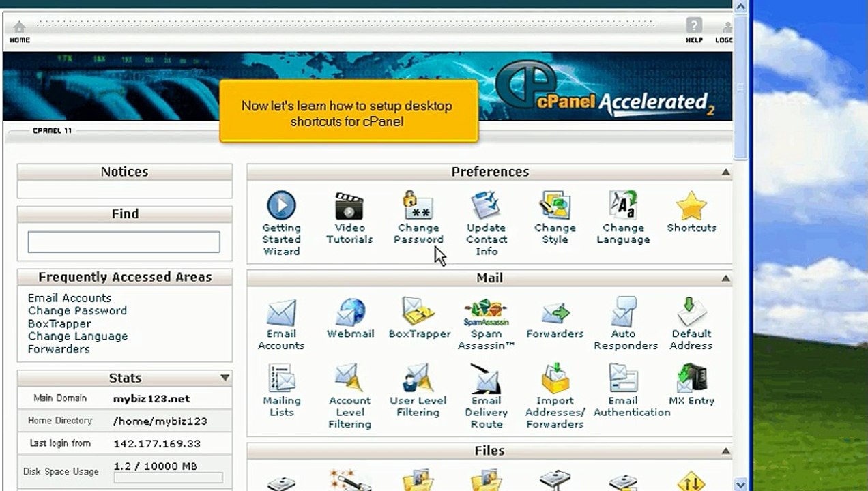The height and width of the screenshot is (491, 868).
Task: Open the Change Style icon
Action: click(x=555, y=205)
